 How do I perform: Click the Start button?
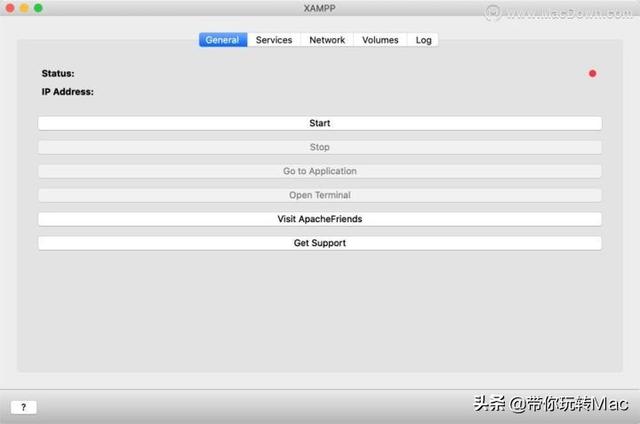pos(320,123)
